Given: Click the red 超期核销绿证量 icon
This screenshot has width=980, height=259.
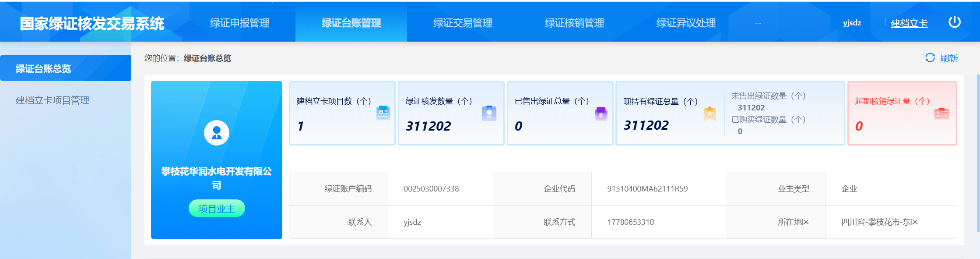Looking at the screenshot, I should coord(941,114).
